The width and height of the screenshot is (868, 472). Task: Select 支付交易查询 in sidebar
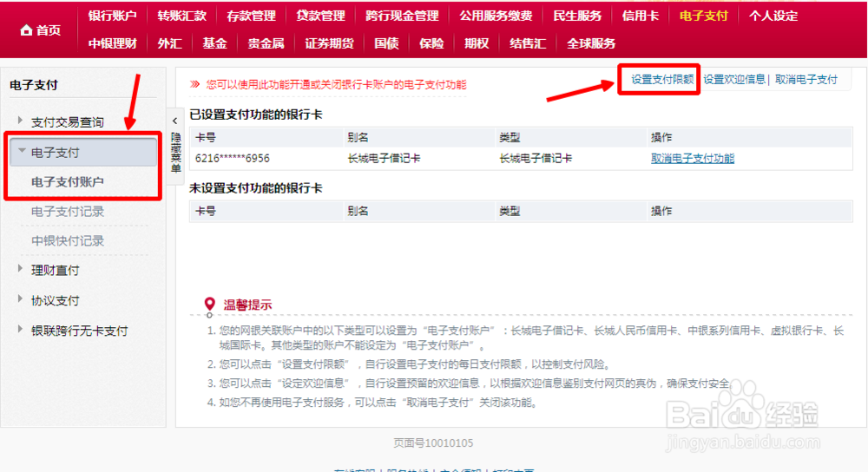(x=67, y=121)
